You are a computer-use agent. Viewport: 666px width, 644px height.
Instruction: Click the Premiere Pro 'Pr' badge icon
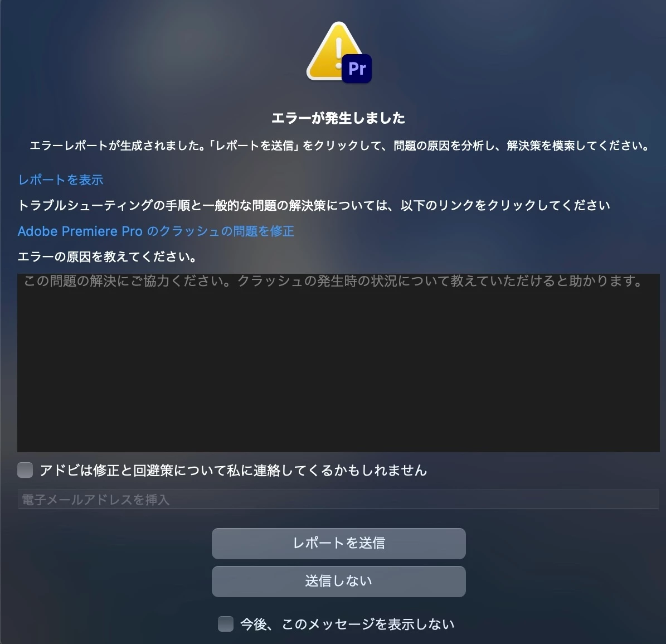pyautogui.click(x=357, y=69)
